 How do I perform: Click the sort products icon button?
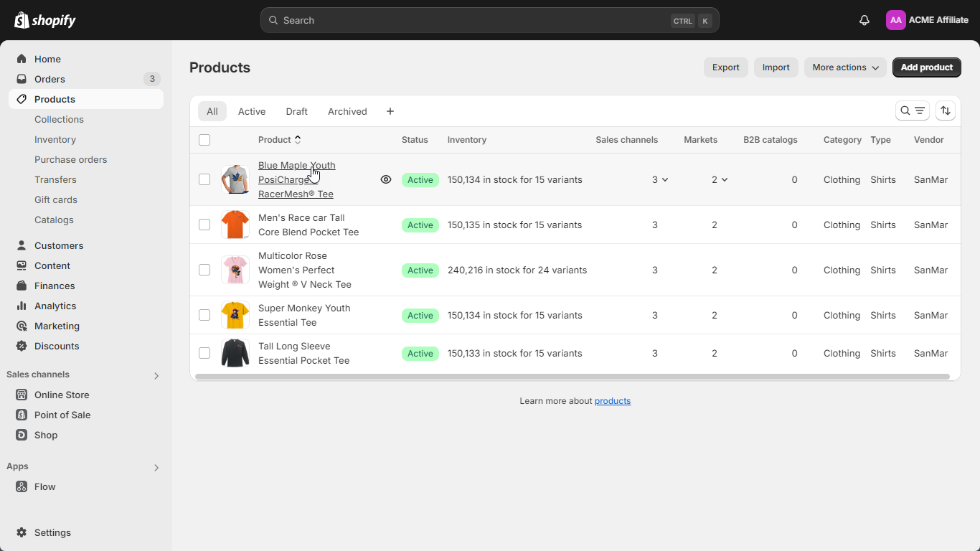(x=946, y=110)
